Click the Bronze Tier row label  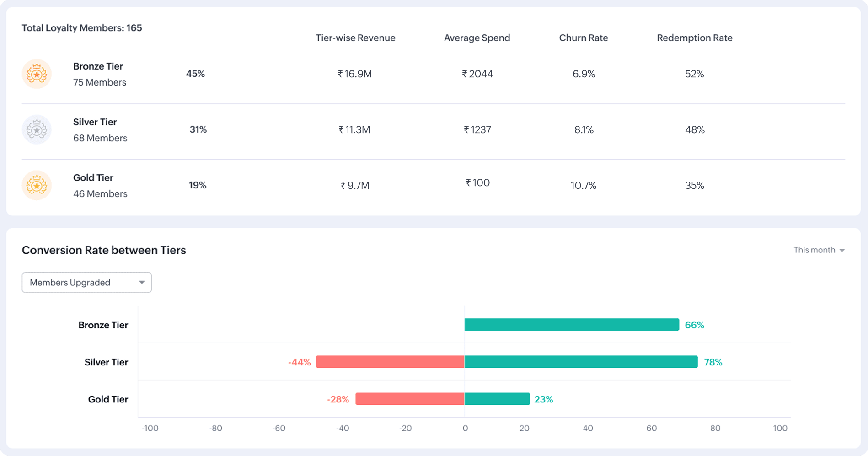[98, 66]
